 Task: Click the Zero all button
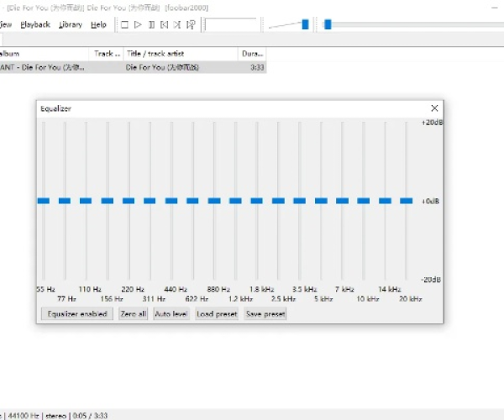[x=133, y=314]
